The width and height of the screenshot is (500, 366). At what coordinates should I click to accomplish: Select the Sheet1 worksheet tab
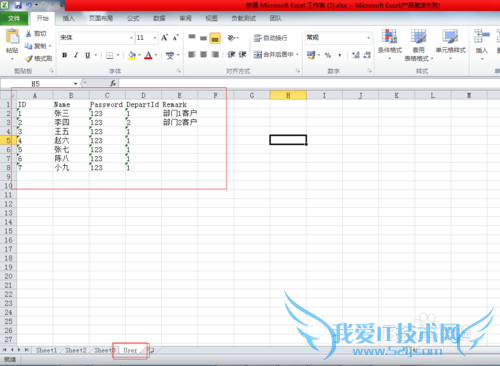tap(46, 350)
